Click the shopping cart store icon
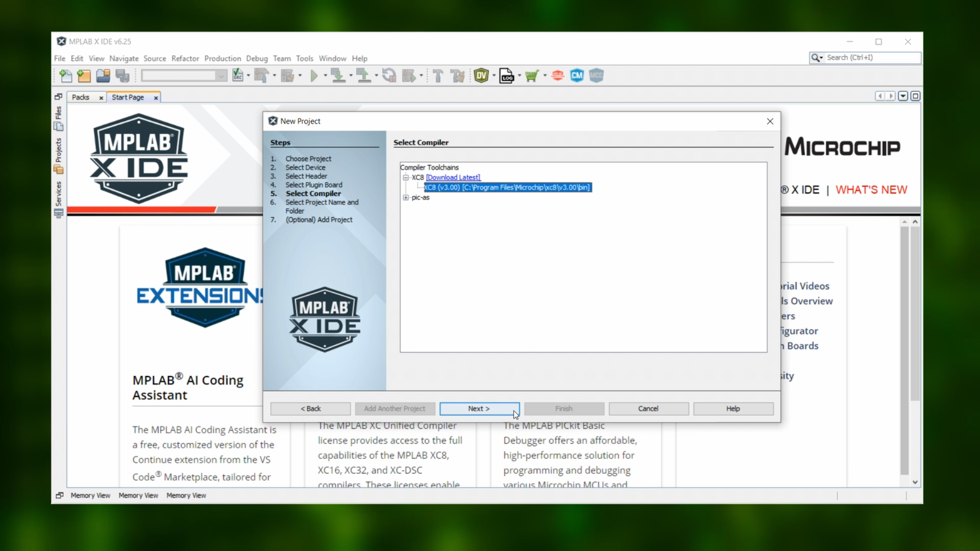 coord(532,76)
